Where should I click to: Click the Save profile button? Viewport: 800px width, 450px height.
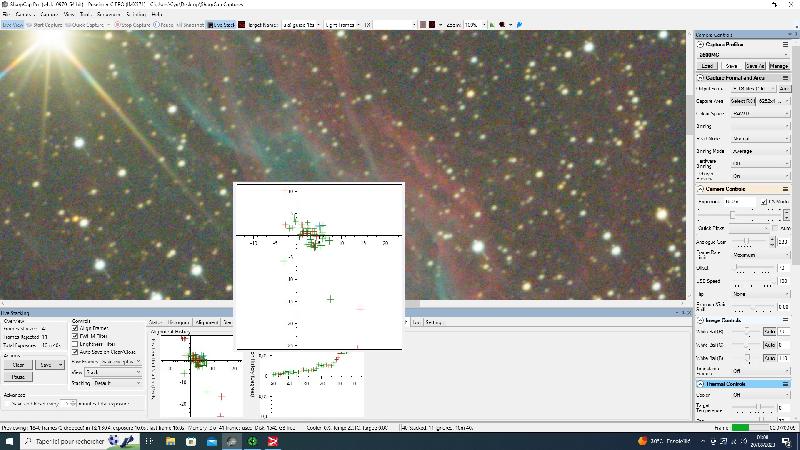pos(731,66)
